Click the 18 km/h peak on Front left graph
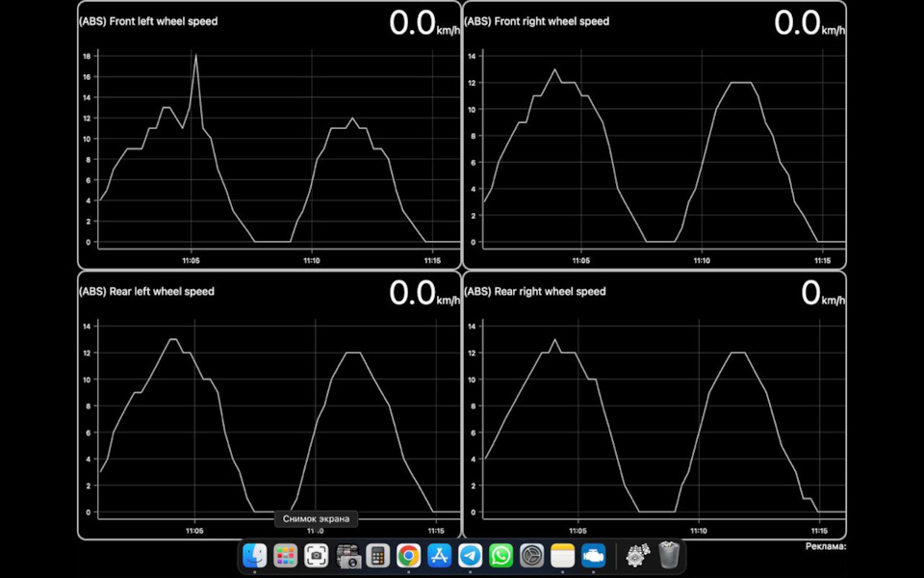The image size is (924, 578). (x=195, y=55)
